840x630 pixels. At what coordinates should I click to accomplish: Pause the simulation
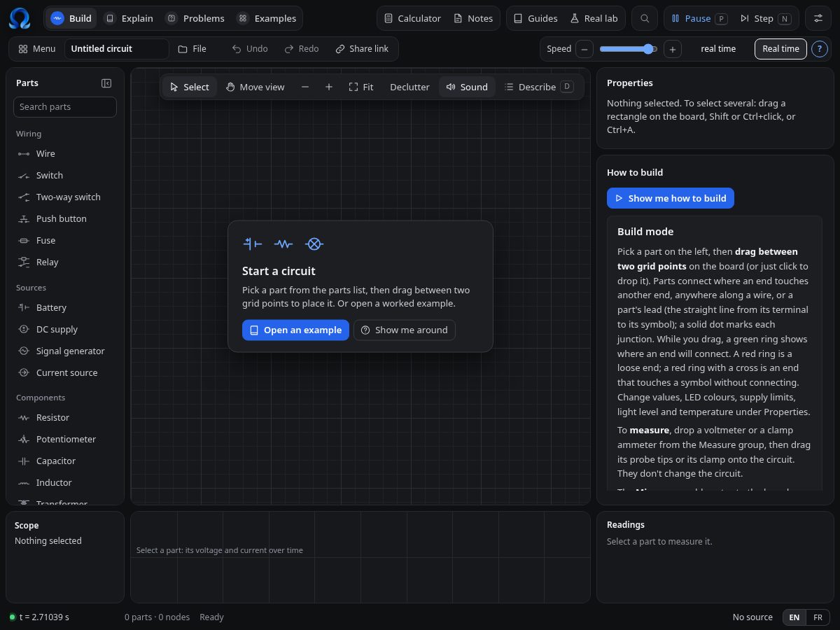point(699,18)
